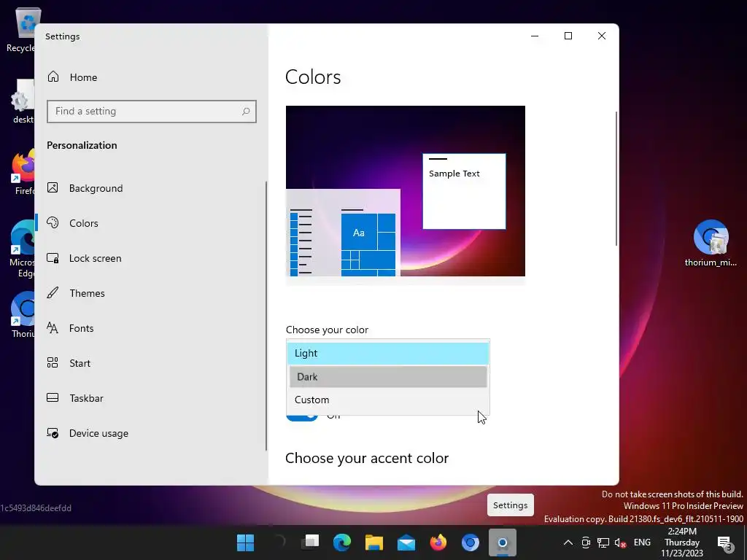The image size is (747, 560).
Task: Click the network icon in system tray
Action: pos(603,542)
